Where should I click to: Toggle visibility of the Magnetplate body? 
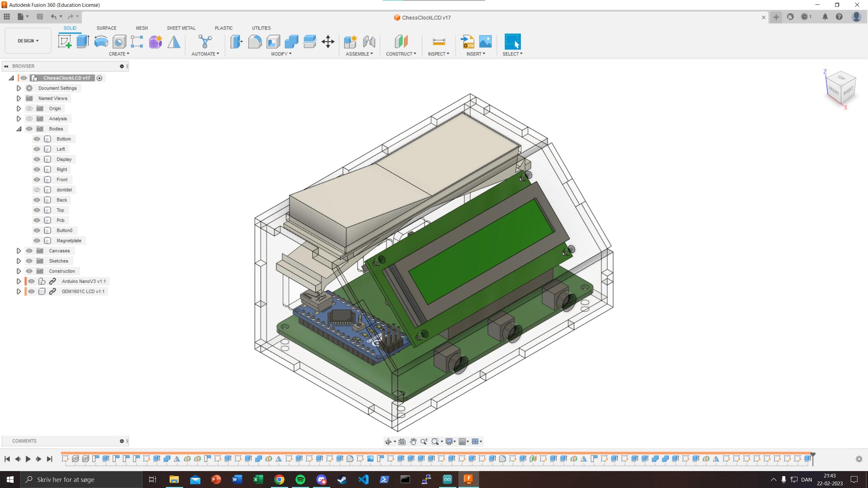click(x=38, y=240)
